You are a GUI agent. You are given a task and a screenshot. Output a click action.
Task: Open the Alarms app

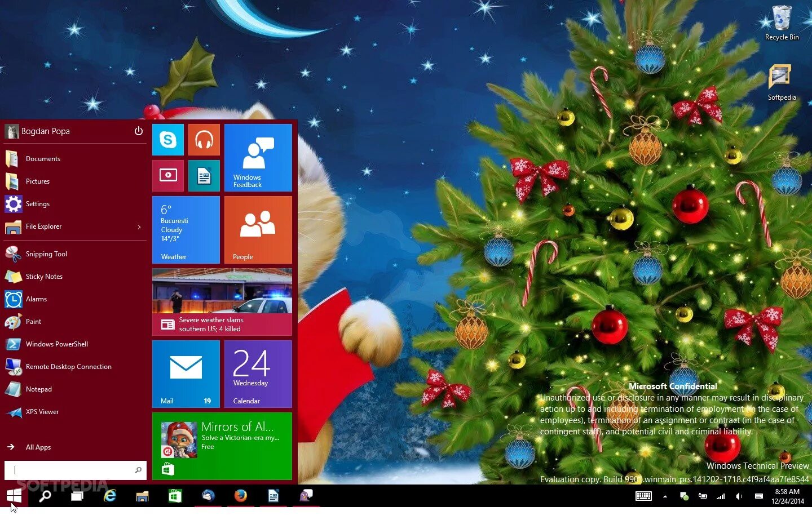75,299
